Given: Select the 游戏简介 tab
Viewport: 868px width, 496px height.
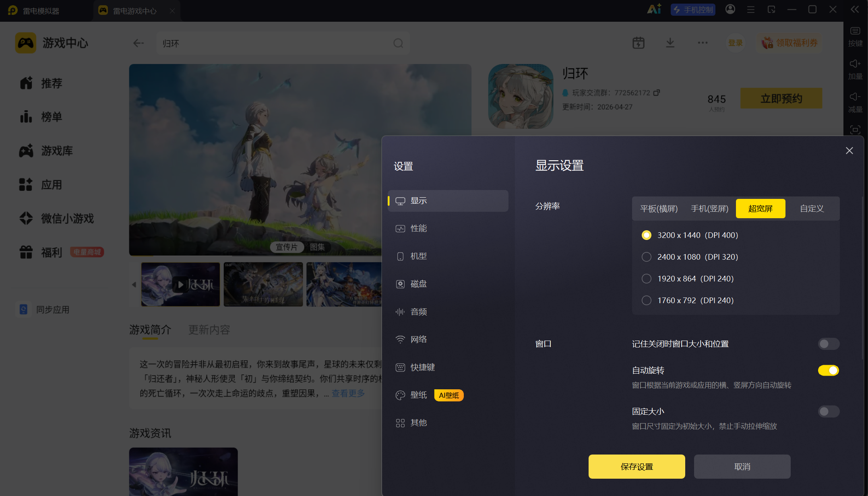Looking at the screenshot, I should (x=150, y=330).
